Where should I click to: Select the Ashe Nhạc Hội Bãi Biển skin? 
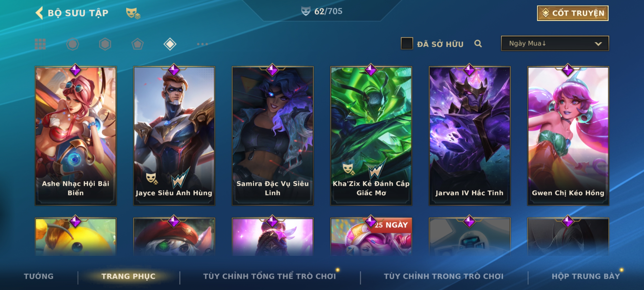coord(76,136)
